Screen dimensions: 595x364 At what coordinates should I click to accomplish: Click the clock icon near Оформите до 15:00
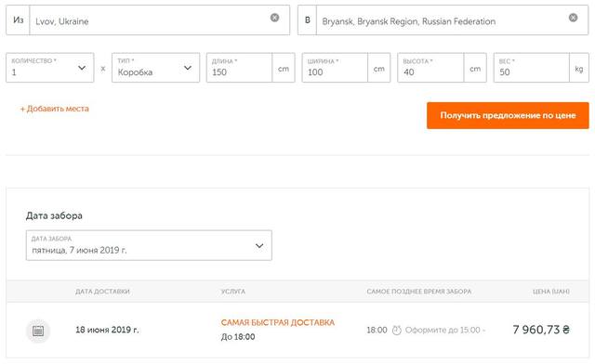pos(397,330)
